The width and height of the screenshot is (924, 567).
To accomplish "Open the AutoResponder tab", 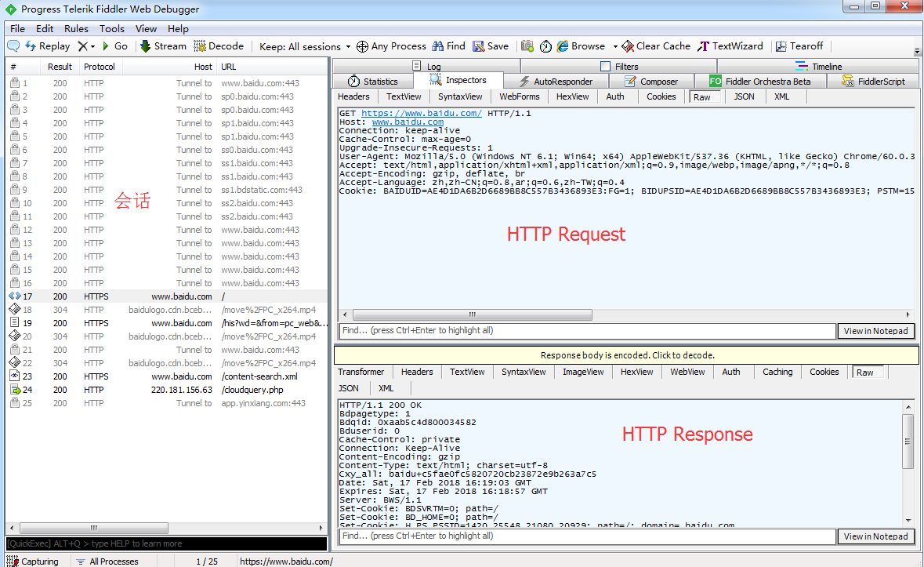I will click(556, 82).
